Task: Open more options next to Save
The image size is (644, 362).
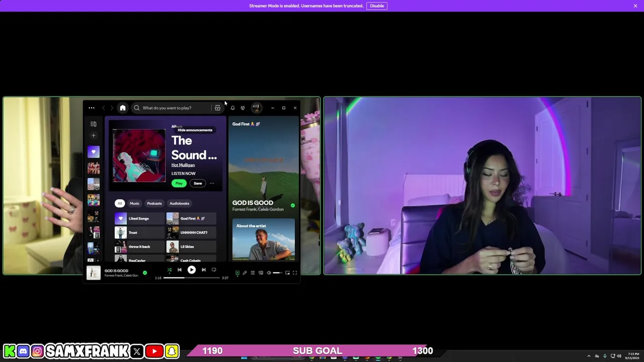Action: (212, 183)
